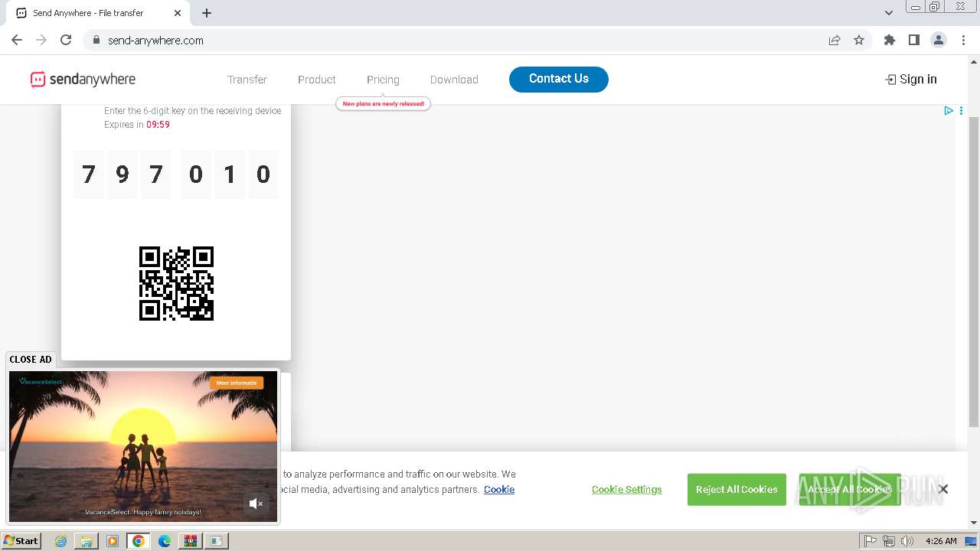Viewport: 980px width, 551px height.
Task: Reload the current page
Action: pos(66,40)
